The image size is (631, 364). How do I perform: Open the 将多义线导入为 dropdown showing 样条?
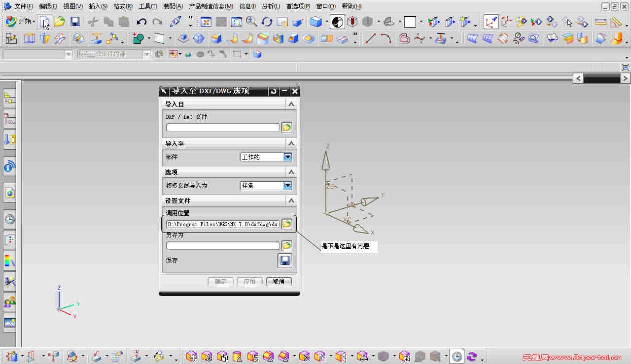click(288, 186)
